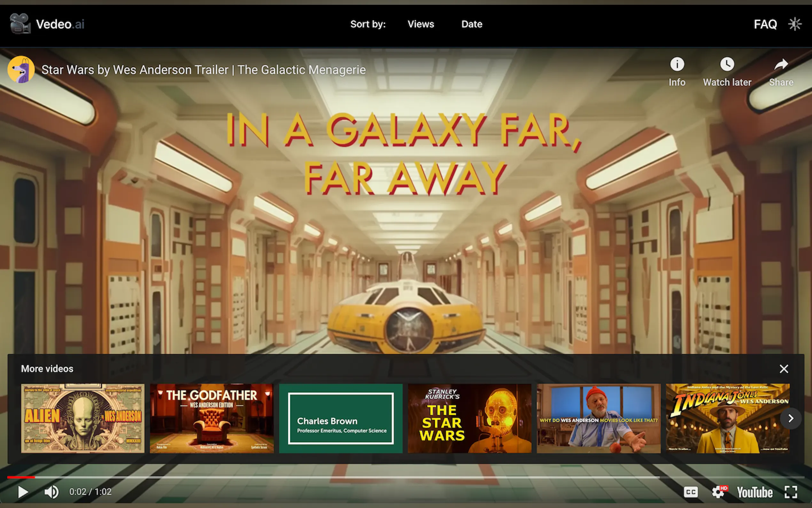Show next videos with right chevron
The image size is (812, 508).
pos(791,418)
